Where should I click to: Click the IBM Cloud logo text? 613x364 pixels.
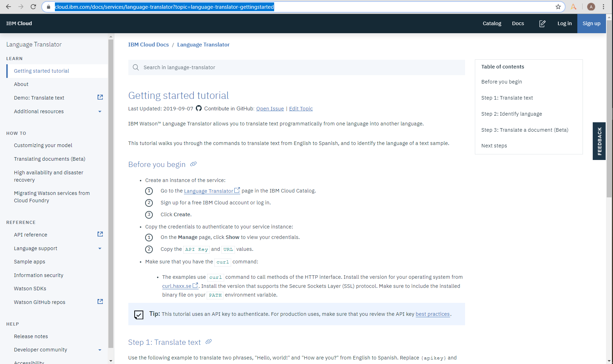click(x=19, y=23)
